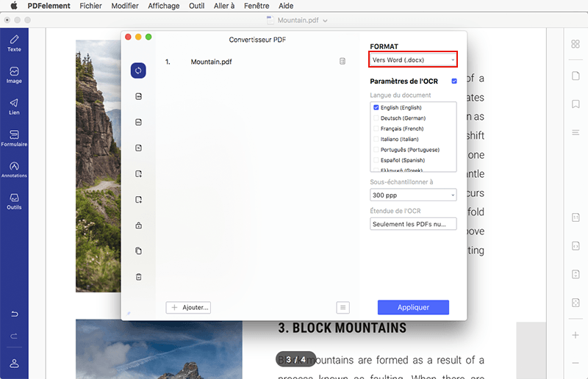Screen dimensions: 588x379
Task: Open the PDFelement app menu
Action: 49,6
